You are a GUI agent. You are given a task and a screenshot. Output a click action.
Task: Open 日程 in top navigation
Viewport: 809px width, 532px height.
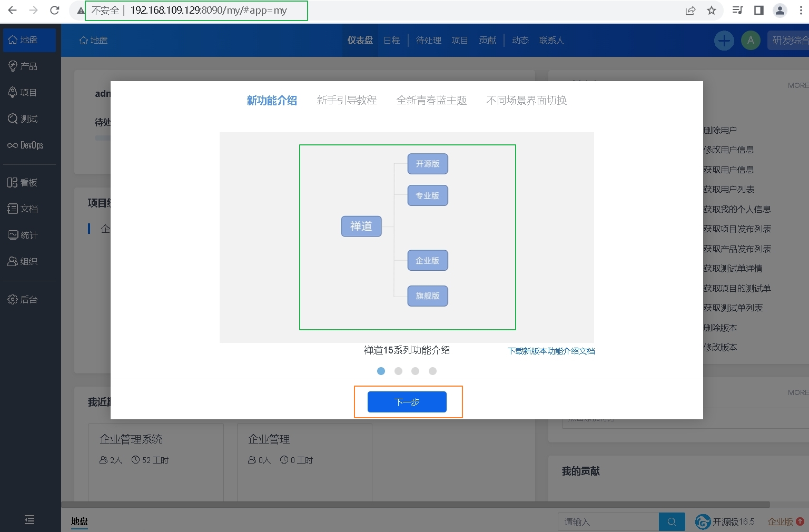click(x=392, y=41)
